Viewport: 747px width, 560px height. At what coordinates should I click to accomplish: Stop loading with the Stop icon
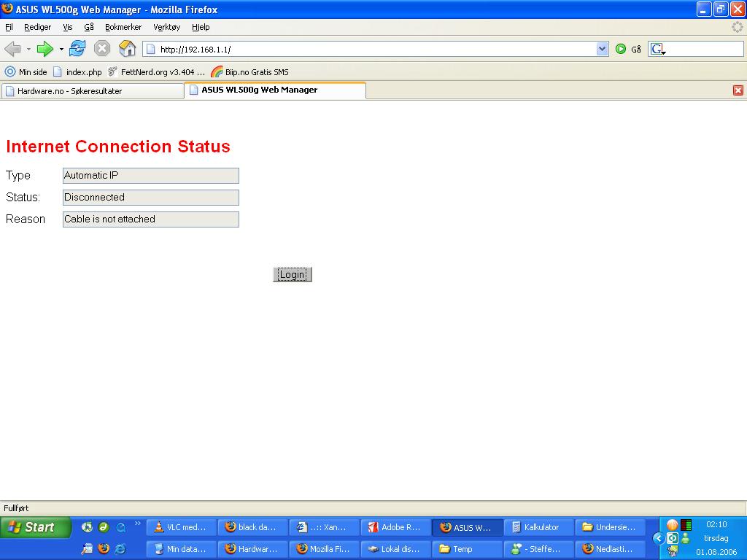102,49
